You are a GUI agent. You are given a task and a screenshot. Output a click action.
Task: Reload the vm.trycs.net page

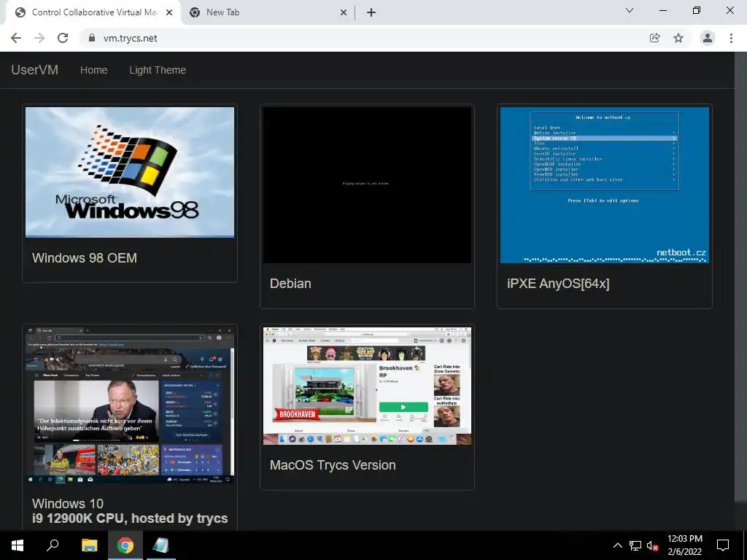click(x=63, y=38)
